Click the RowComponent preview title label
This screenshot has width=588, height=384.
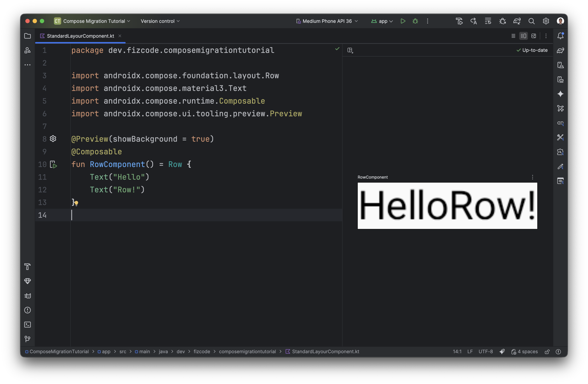click(373, 177)
